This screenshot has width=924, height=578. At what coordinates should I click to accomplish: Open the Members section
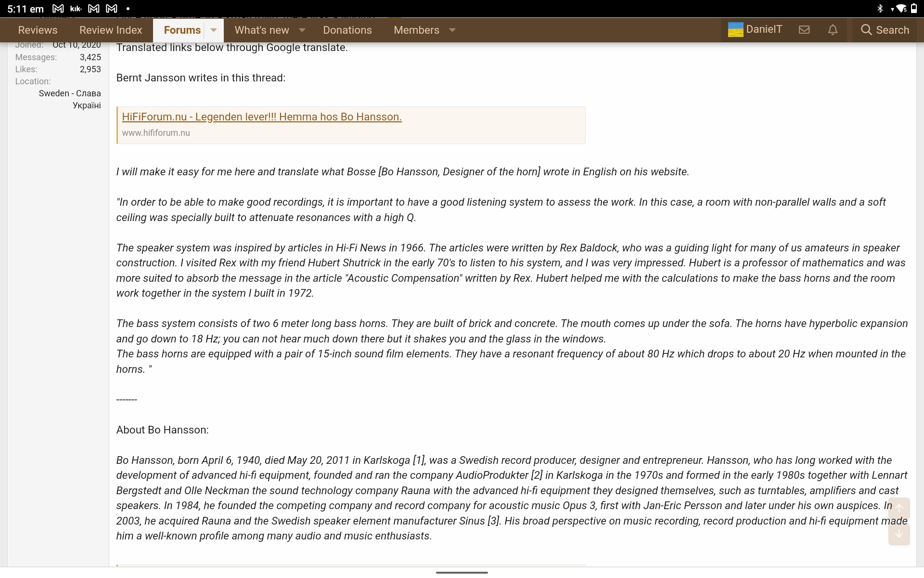(x=416, y=30)
